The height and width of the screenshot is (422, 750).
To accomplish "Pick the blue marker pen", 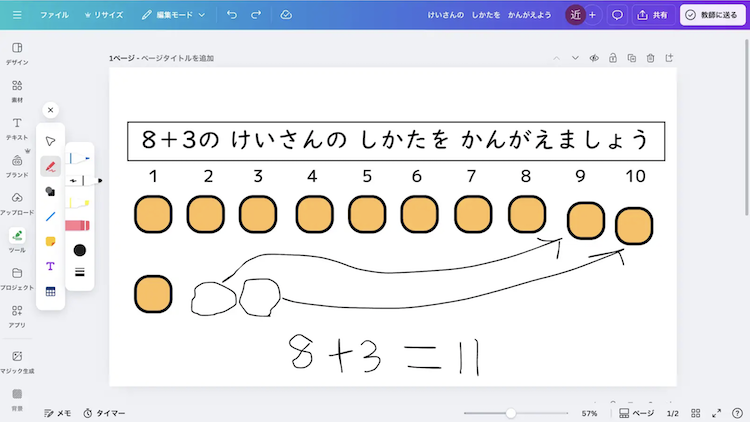I will tap(78, 158).
